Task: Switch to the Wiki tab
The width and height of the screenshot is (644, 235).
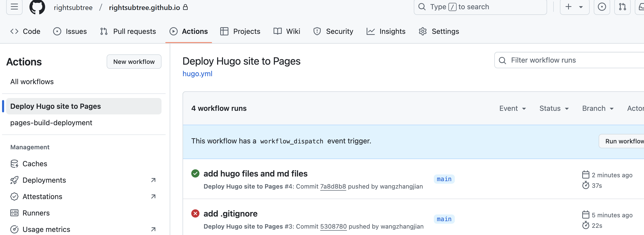Action: [x=287, y=31]
